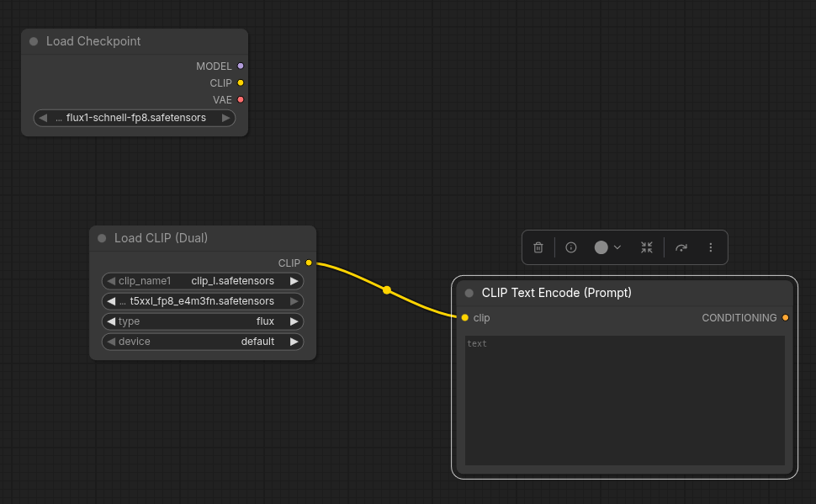Step the type widget to the next option
This screenshot has height=504, width=816.
[294, 321]
